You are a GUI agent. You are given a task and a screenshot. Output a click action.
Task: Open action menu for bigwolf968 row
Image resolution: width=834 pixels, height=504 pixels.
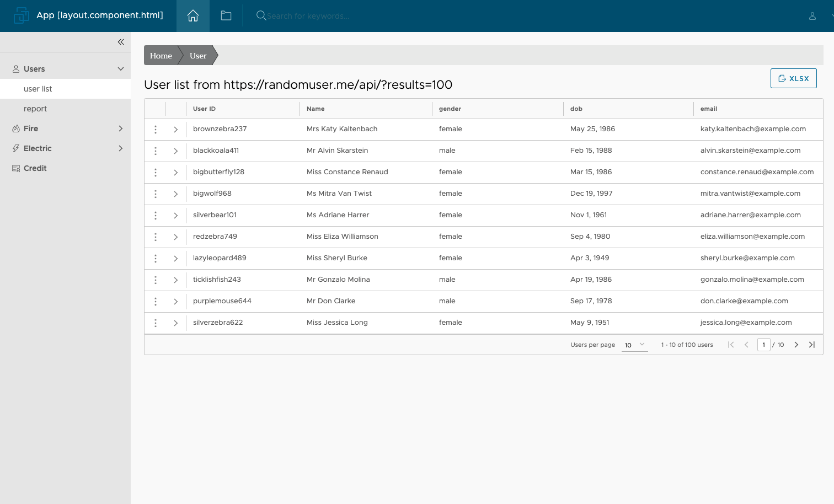click(x=156, y=194)
